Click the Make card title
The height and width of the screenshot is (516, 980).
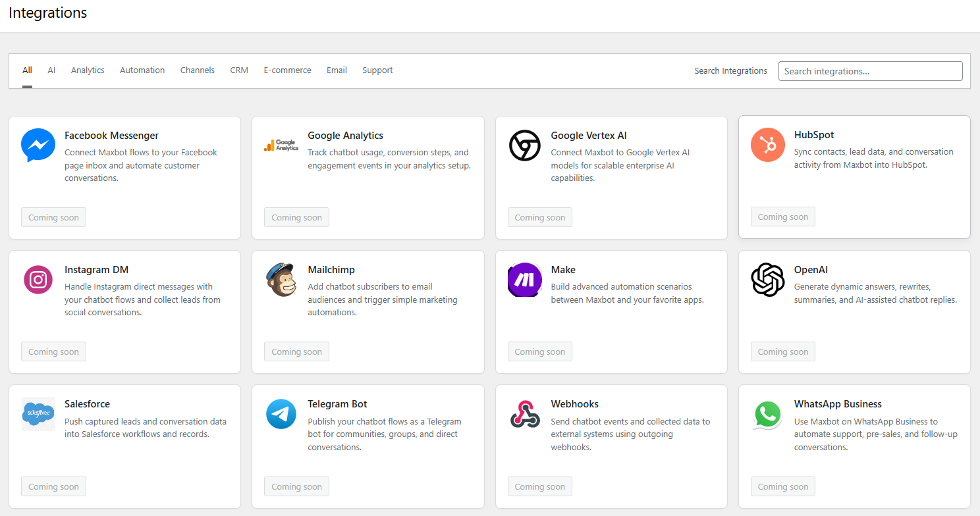tap(563, 270)
